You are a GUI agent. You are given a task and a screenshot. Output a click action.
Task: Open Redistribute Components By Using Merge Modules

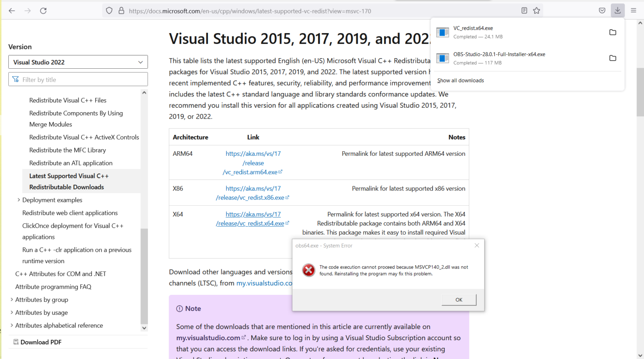[76, 119]
